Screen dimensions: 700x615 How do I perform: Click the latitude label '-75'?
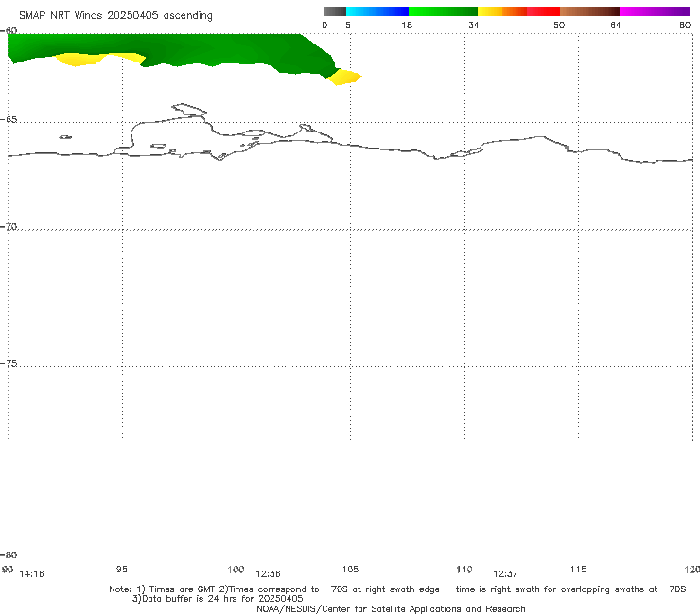click(x=9, y=363)
